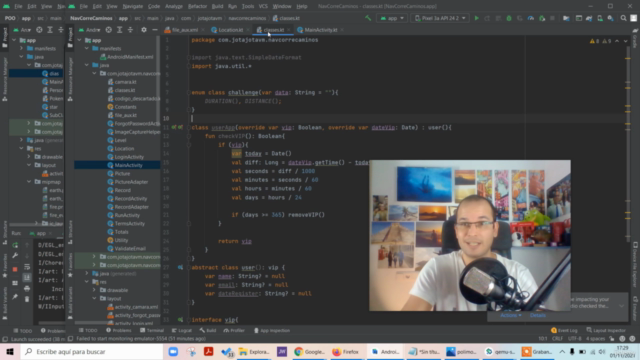640x360 pixels.
Task: Expand the java (generated) folder
Action: pos(87,273)
